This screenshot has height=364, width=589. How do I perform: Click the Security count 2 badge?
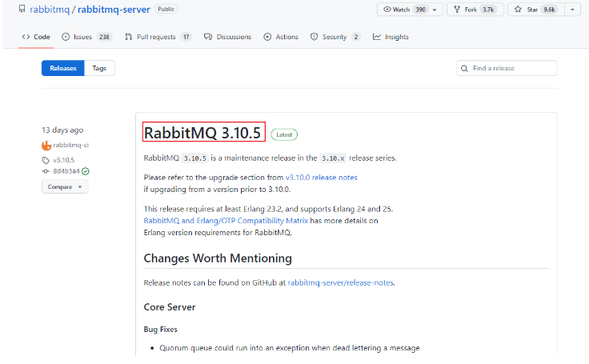point(356,37)
